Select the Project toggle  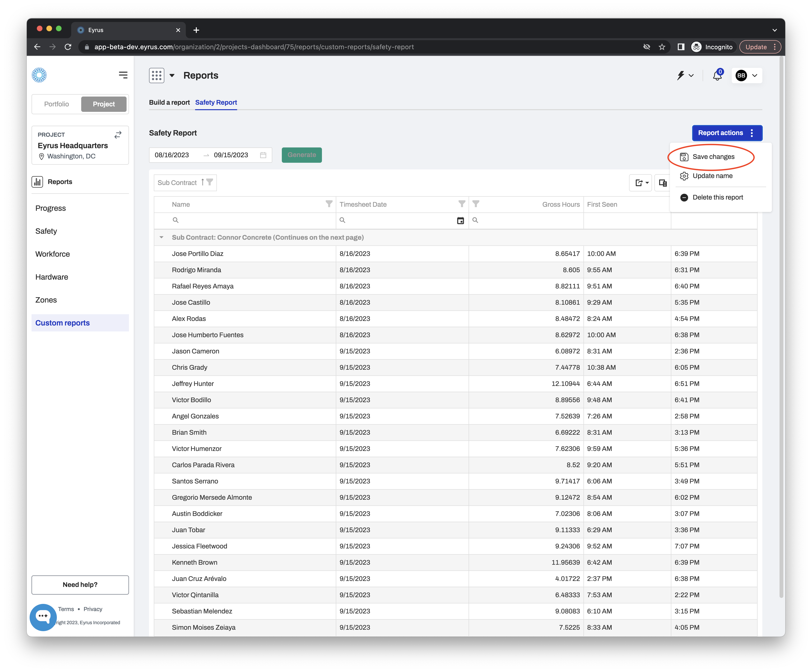click(104, 104)
